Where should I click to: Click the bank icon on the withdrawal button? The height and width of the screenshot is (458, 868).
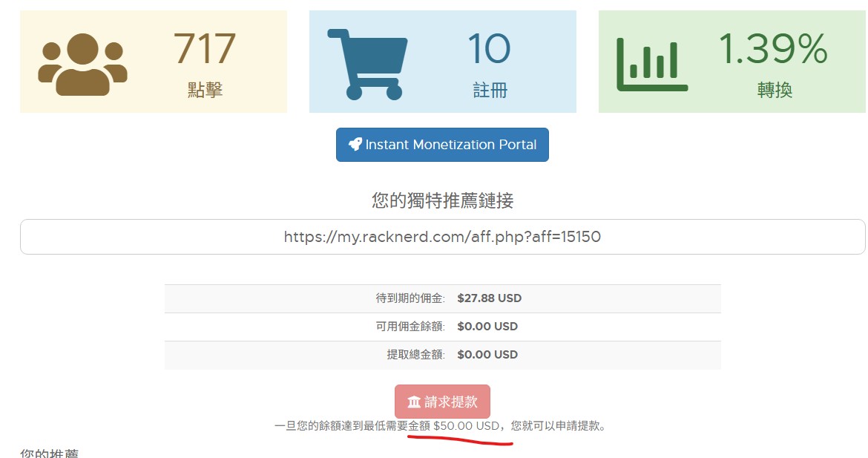tap(414, 402)
